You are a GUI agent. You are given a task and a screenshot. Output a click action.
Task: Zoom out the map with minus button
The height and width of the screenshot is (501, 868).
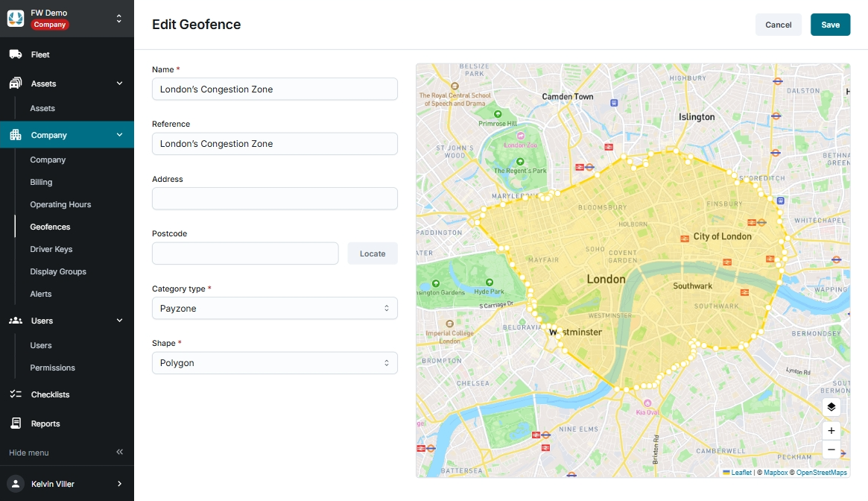[x=831, y=450]
